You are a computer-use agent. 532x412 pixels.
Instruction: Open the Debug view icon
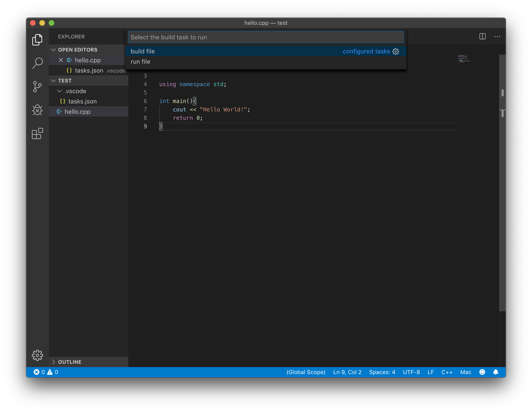pyautogui.click(x=37, y=110)
